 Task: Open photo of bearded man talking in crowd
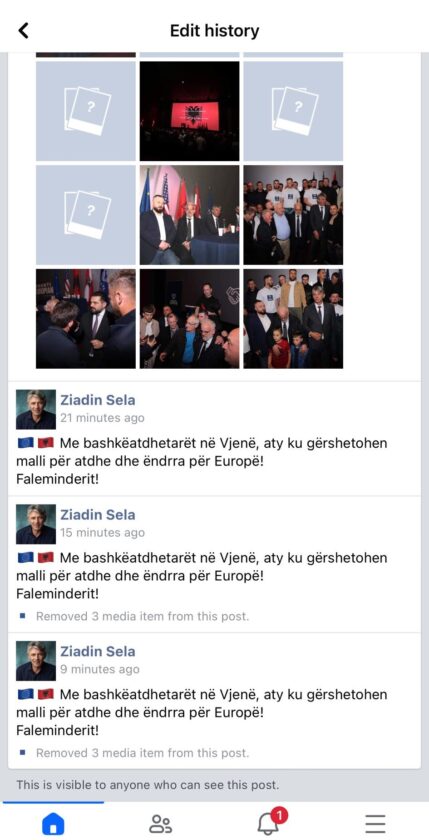[86, 319]
